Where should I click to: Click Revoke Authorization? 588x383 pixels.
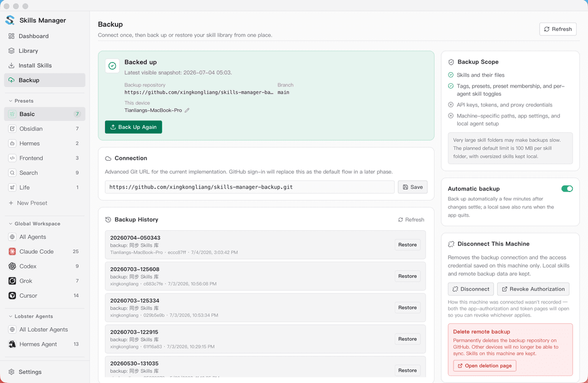pyautogui.click(x=533, y=289)
